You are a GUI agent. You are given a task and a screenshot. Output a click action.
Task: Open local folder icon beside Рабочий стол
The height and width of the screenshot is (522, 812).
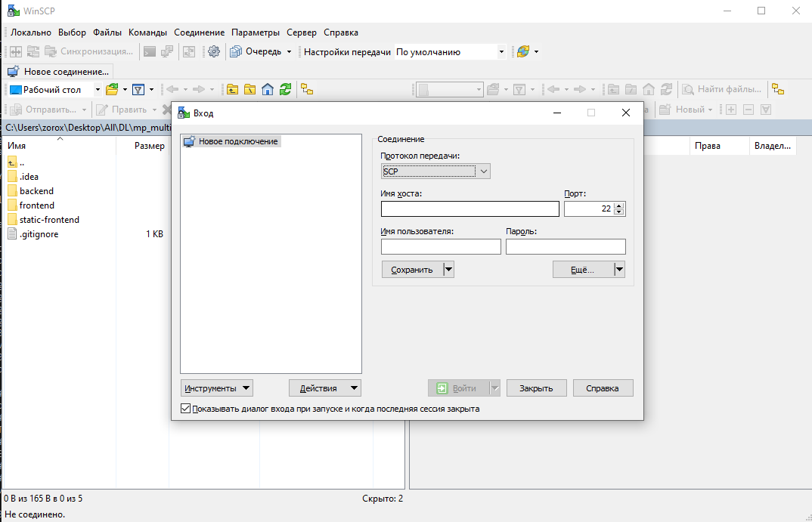tap(112, 89)
